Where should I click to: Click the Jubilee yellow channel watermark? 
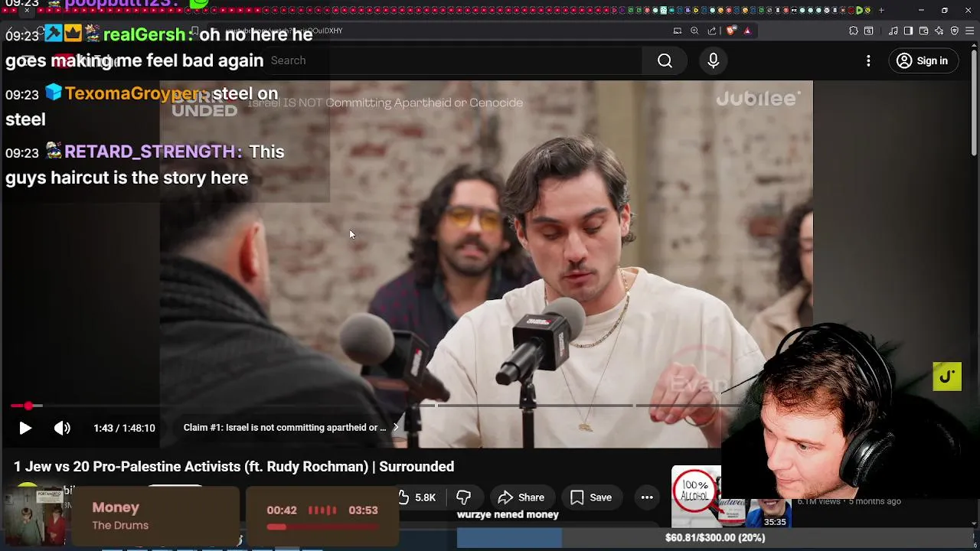click(947, 377)
